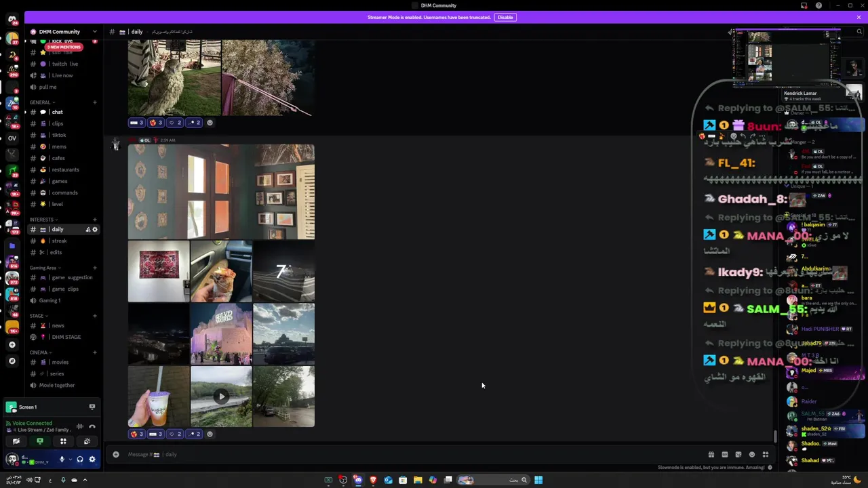Toggle microphone mute in user panel
868x488 pixels.
62,460
